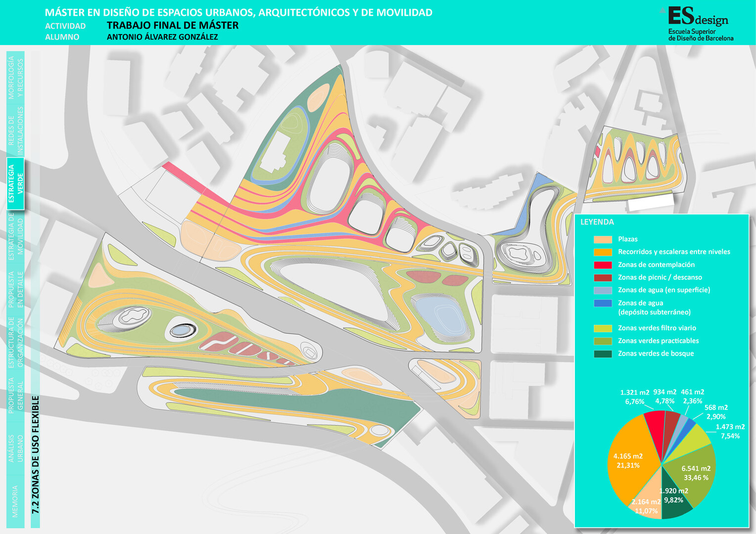
Task: Click the Zonas de picnic / descanso swatch
Action: click(603, 277)
